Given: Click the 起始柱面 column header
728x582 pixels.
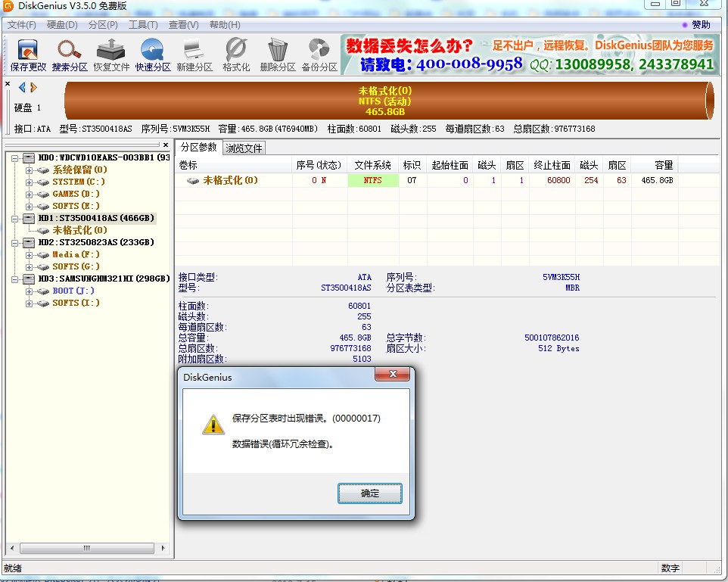Looking at the screenshot, I should point(450,165).
